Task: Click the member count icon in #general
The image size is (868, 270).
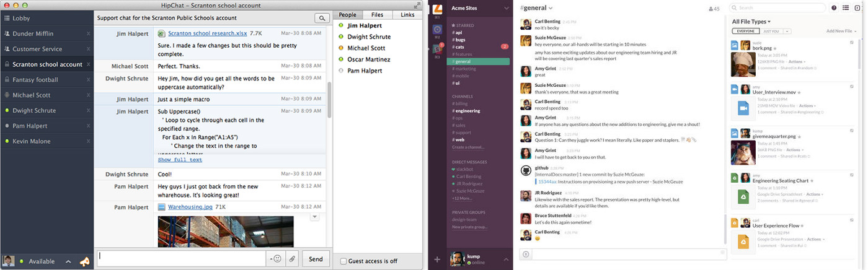Action: (711, 9)
